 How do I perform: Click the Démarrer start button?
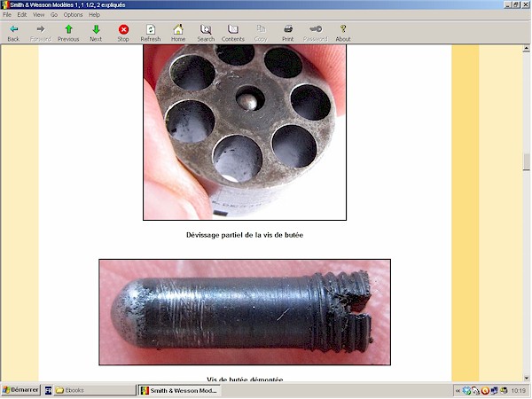click(x=20, y=391)
